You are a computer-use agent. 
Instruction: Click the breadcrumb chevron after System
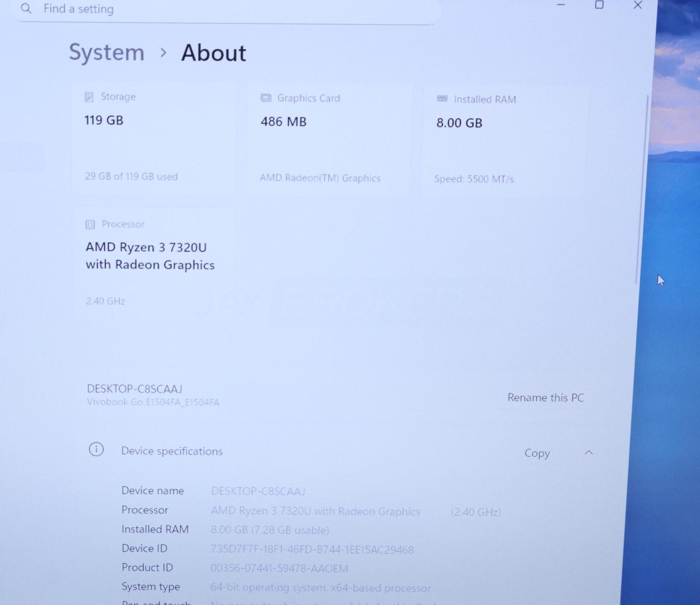(163, 53)
